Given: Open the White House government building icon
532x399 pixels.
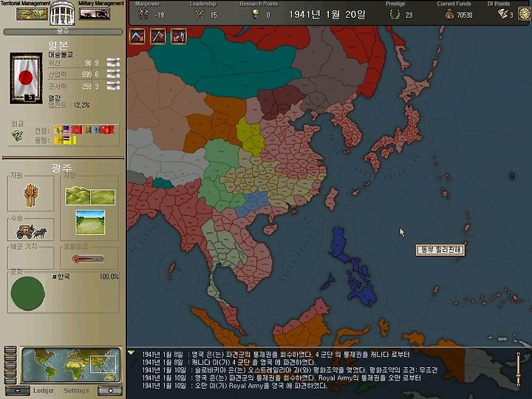Looking at the screenshot, I should (x=62, y=13).
